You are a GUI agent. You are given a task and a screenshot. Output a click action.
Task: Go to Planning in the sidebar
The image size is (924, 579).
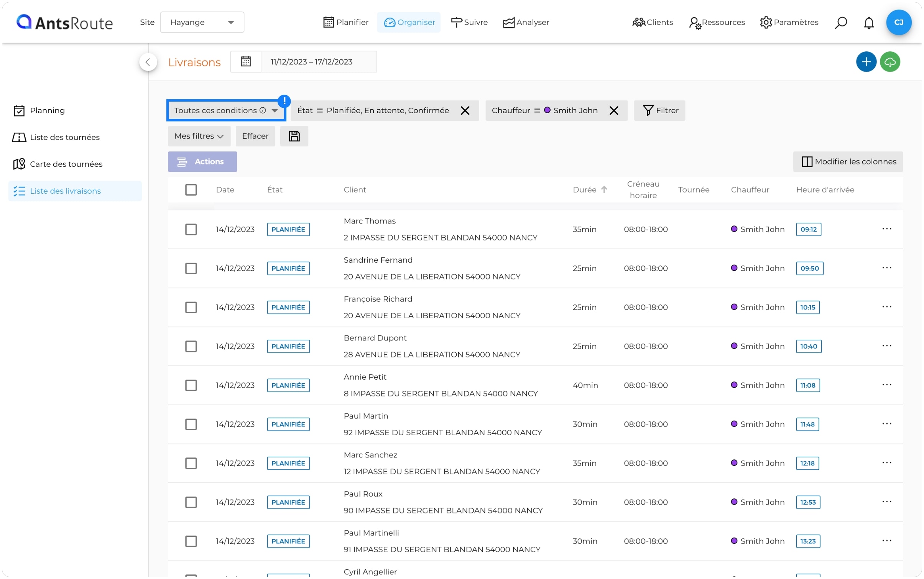tap(75, 110)
